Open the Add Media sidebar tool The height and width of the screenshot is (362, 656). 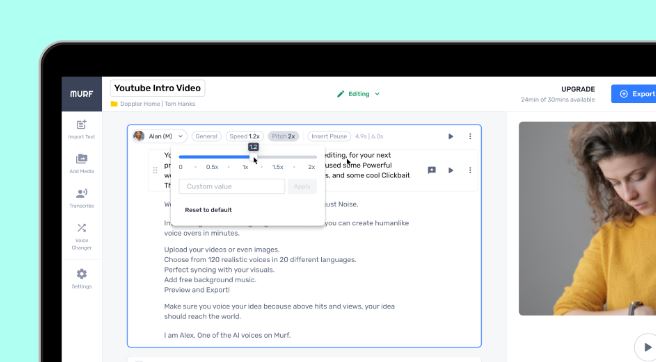point(82,163)
